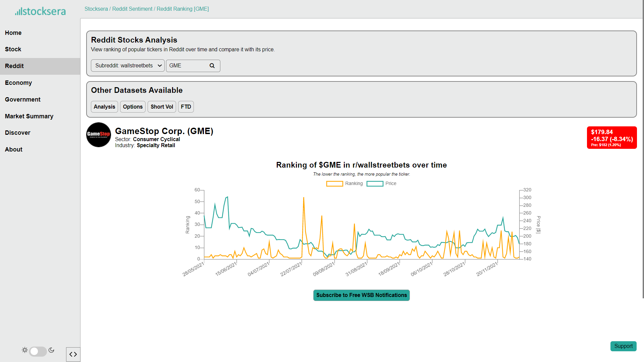644x362 pixels.
Task: Go to Government sidebar item
Action: 22,100
